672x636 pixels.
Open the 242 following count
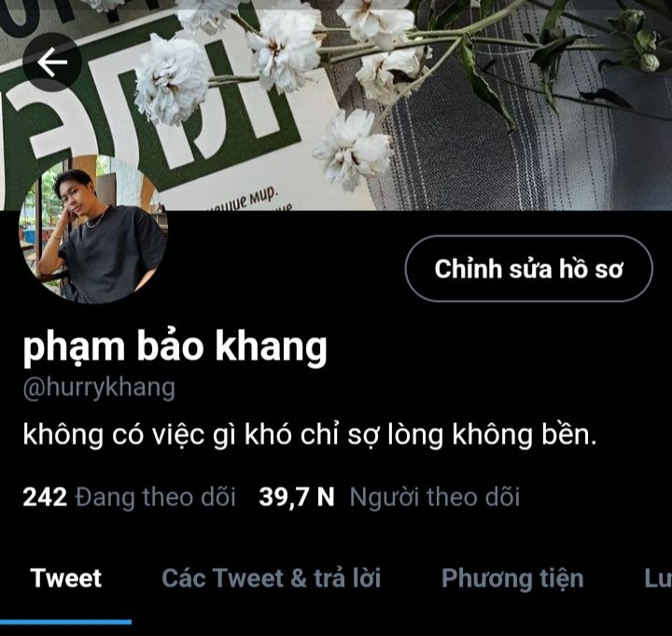(x=45, y=497)
